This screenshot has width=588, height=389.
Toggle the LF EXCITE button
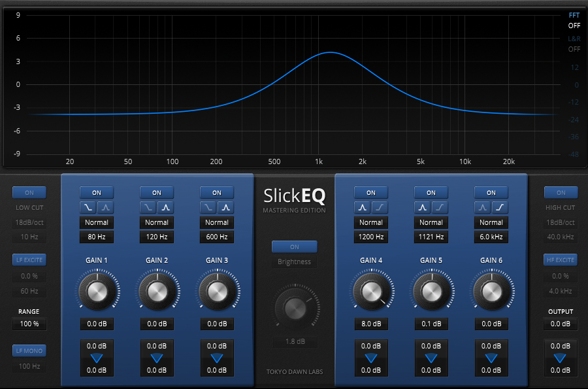[29, 260]
